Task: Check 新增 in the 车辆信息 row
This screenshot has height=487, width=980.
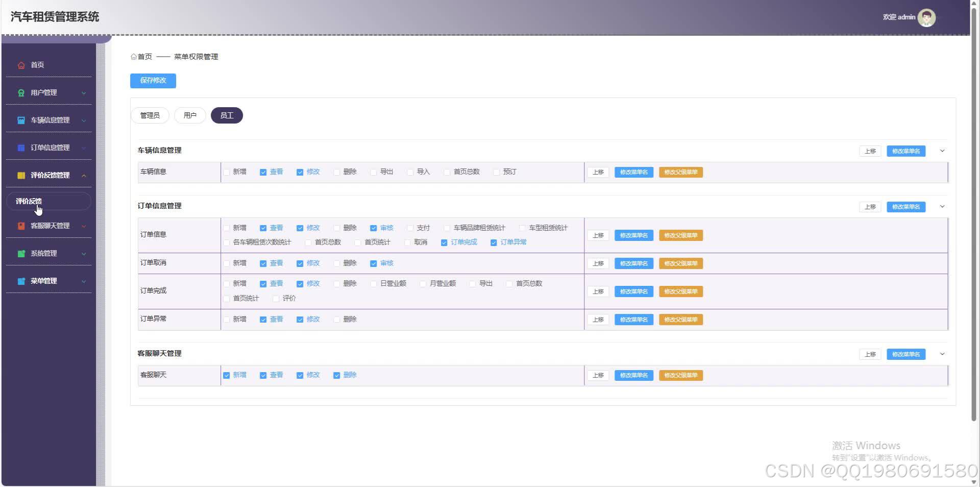Action: pos(227,173)
